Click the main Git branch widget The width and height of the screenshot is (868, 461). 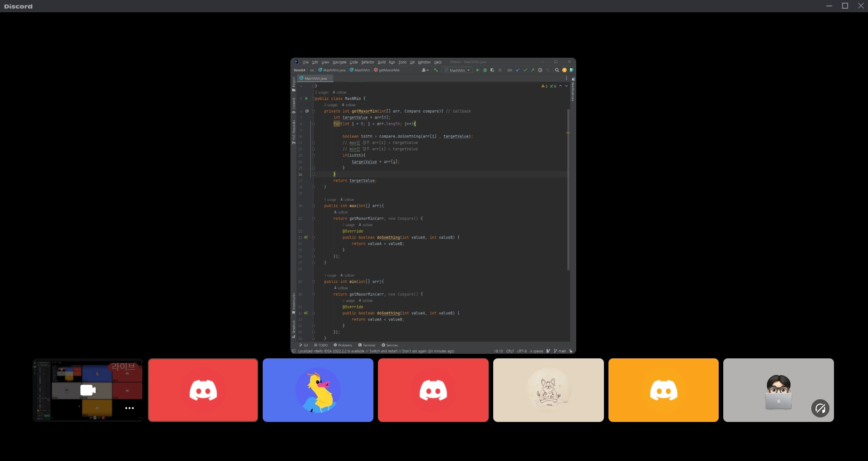tap(560, 351)
